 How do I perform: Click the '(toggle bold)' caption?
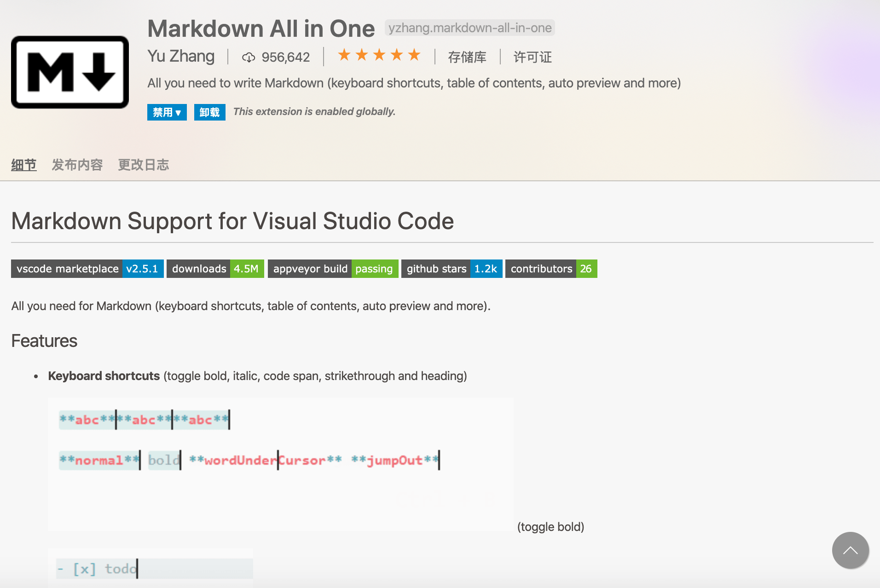coord(551,527)
